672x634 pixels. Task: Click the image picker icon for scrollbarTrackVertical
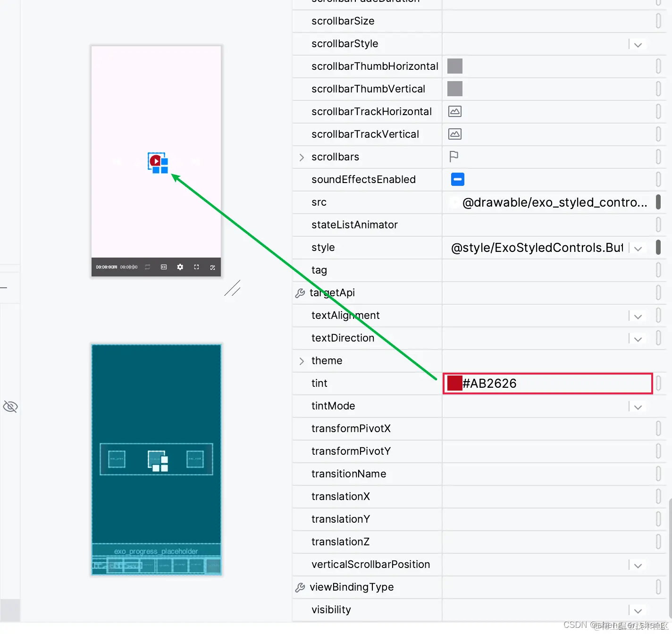[454, 134]
